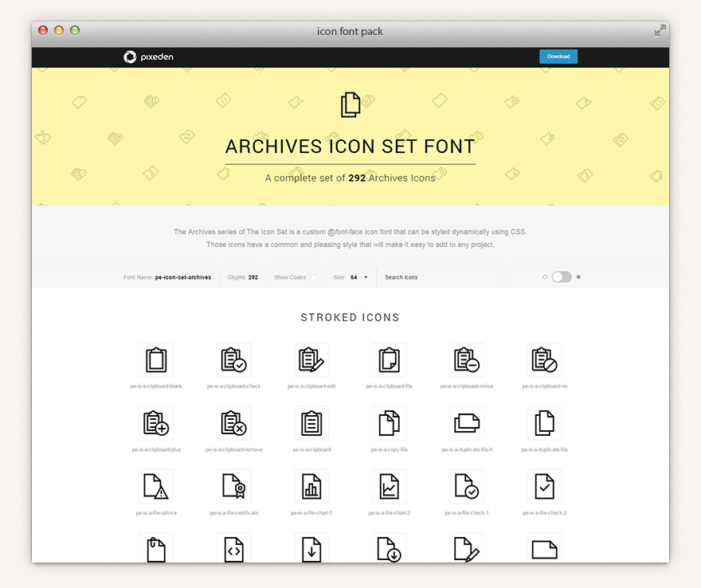The image size is (701, 588).
Task: Select the file with paperclip icon
Action: tap(156, 548)
